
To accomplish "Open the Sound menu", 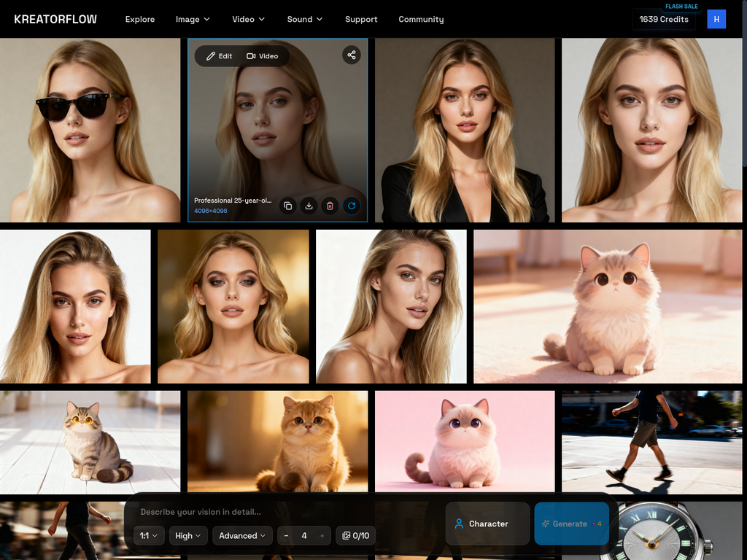I will [x=304, y=19].
